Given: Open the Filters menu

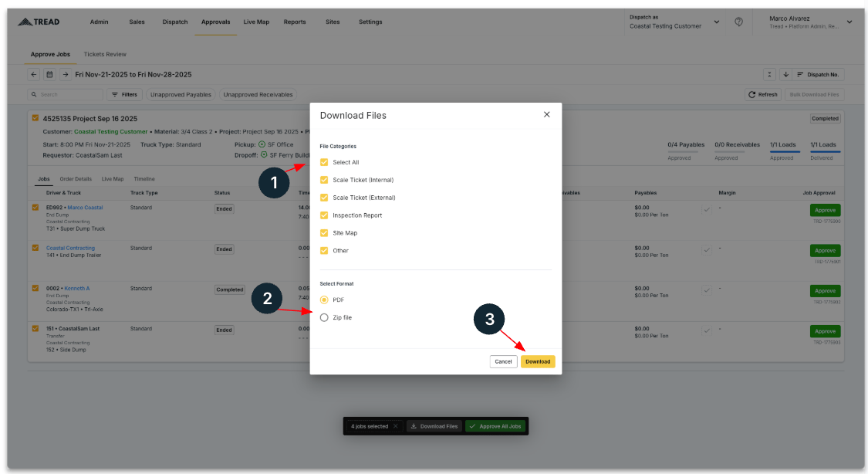Looking at the screenshot, I should (124, 95).
